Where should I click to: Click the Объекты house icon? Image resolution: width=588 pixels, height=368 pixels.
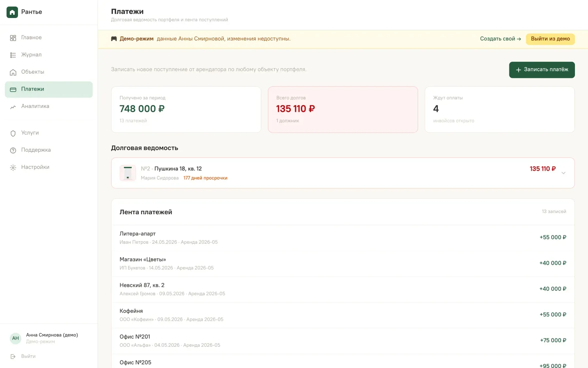pyautogui.click(x=13, y=72)
